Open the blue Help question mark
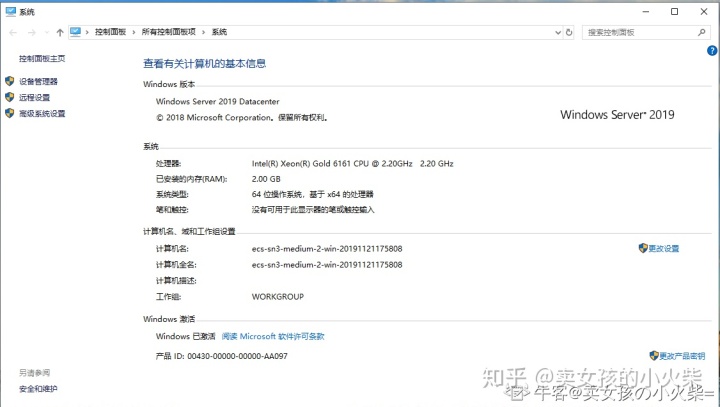Viewport: 720px width, 407px height. [x=712, y=51]
